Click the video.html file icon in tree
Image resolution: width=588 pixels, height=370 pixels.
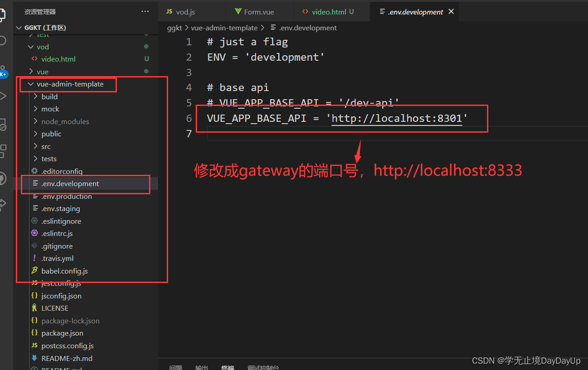[34, 59]
